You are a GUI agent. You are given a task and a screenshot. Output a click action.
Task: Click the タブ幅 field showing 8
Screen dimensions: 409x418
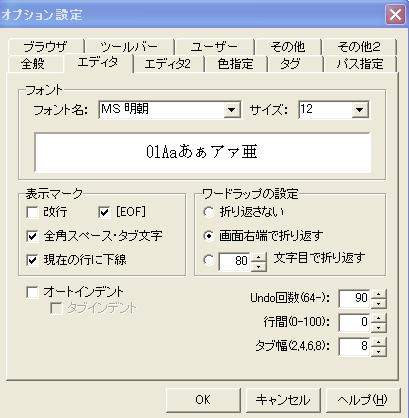click(x=355, y=346)
